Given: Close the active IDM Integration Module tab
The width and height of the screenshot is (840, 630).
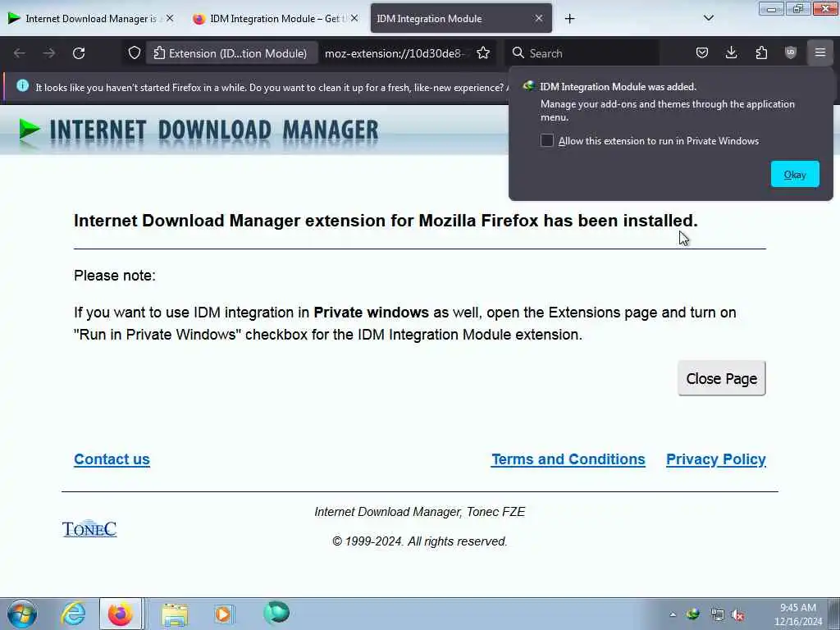Looking at the screenshot, I should [539, 18].
